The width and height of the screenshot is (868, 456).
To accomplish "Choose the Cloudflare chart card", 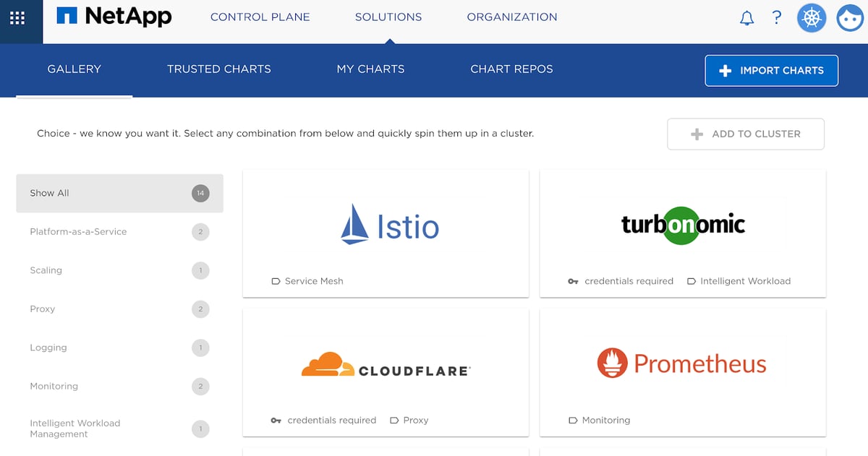I will (386, 371).
